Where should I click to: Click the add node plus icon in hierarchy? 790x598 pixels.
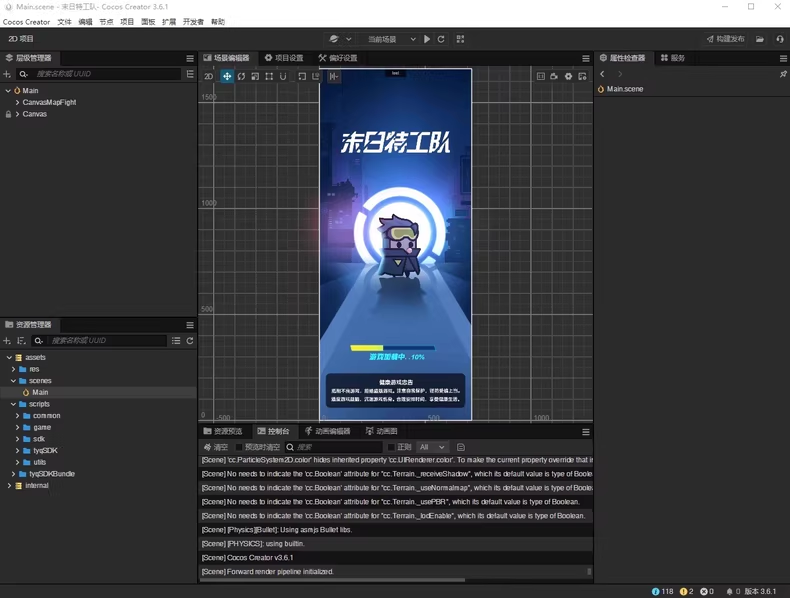pyautogui.click(x=7, y=74)
